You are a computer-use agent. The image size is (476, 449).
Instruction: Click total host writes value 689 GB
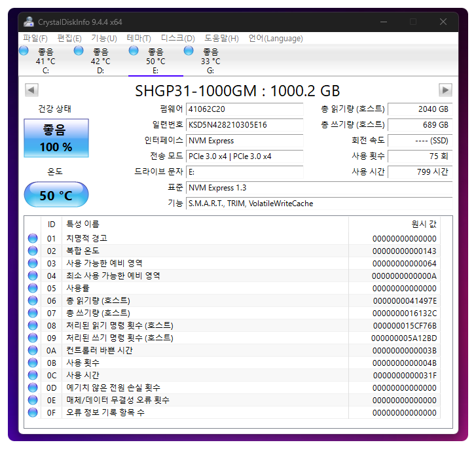click(x=420, y=125)
